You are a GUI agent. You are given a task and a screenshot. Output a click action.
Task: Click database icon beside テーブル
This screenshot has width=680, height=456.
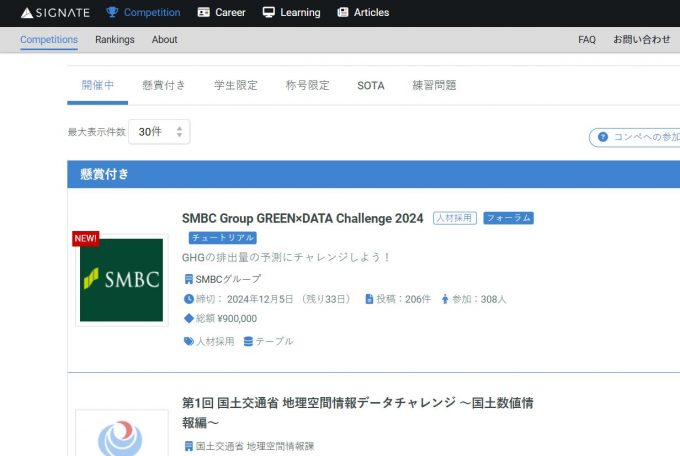[248, 341]
